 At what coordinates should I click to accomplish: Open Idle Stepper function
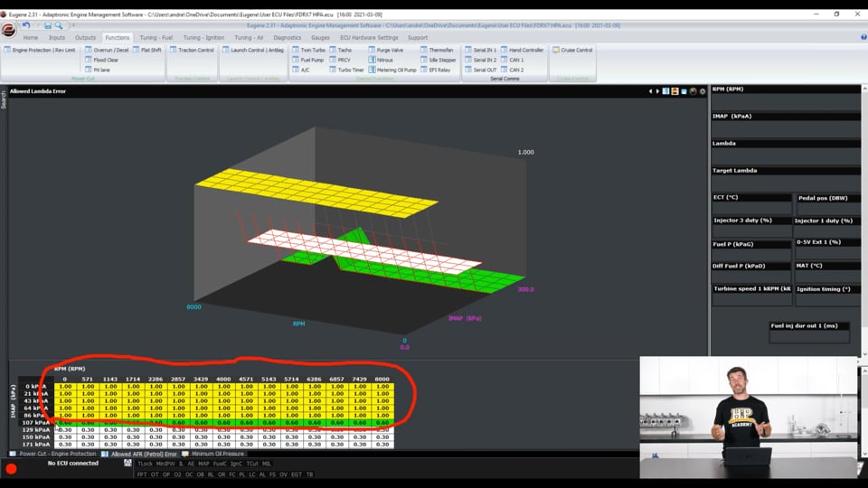point(439,60)
